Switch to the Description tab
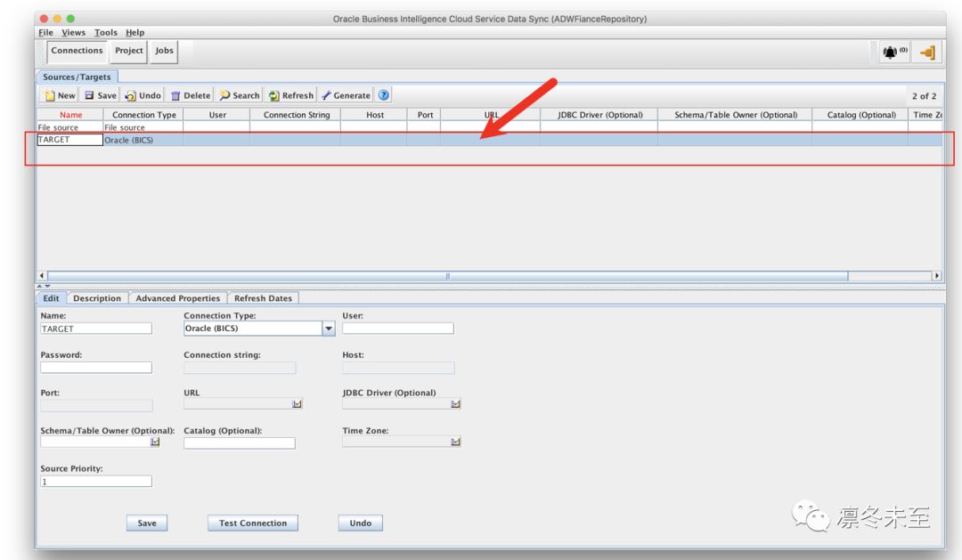Screen dimensions: 962x560 pyautogui.click(x=97, y=298)
